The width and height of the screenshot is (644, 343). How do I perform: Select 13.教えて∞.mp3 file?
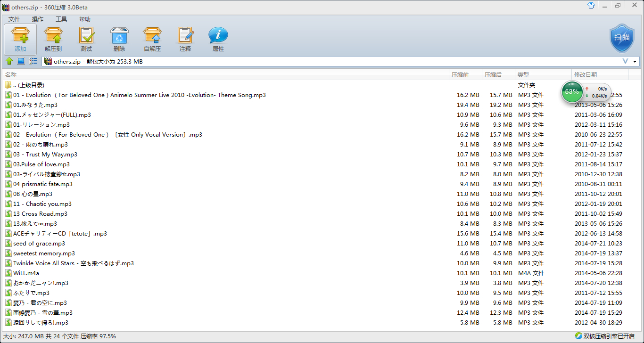tap(35, 224)
